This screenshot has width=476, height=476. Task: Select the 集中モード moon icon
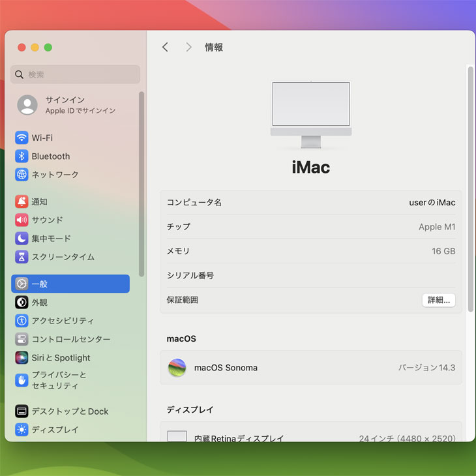click(22, 238)
